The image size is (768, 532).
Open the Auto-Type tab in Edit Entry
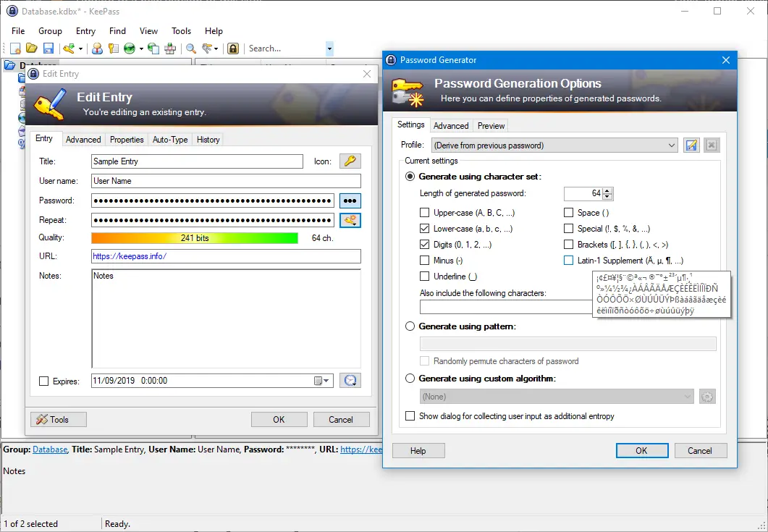click(x=170, y=140)
